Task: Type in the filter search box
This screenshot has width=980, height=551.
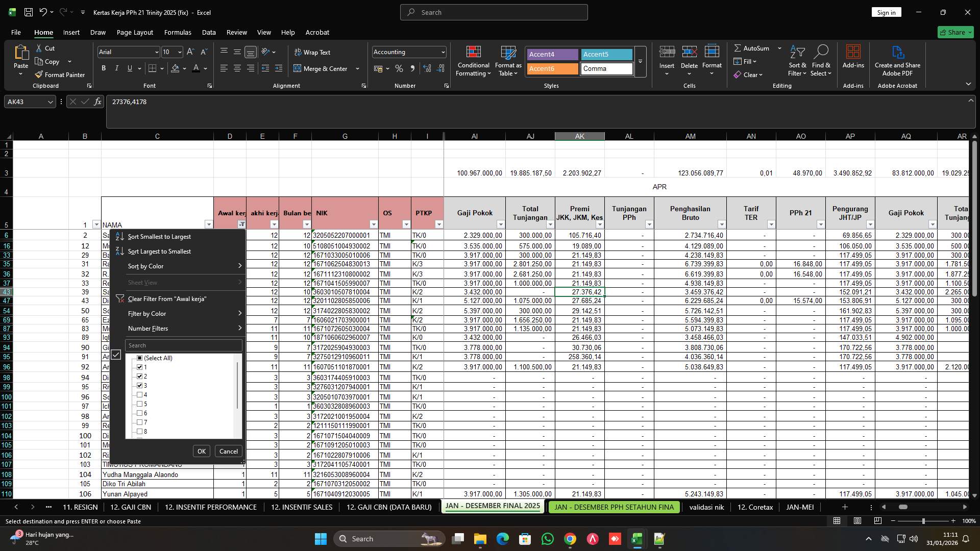Action: tap(183, 345)
